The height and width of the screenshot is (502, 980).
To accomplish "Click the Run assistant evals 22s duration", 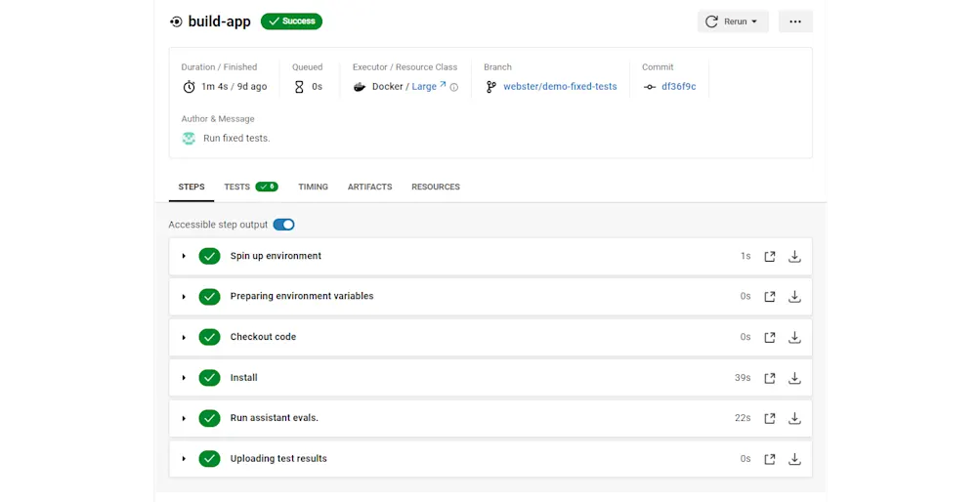I will (743, 418).
